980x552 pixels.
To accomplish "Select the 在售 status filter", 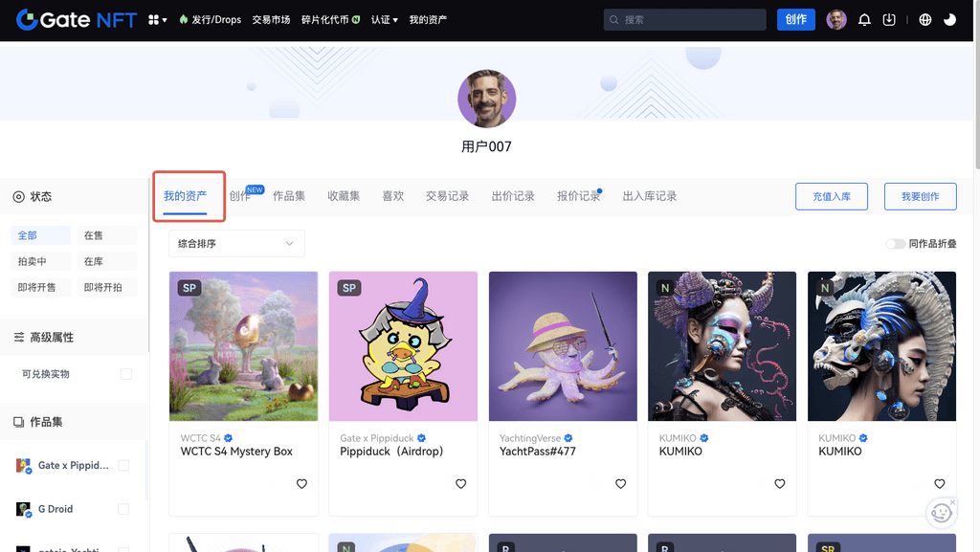I will coord(106,235).
